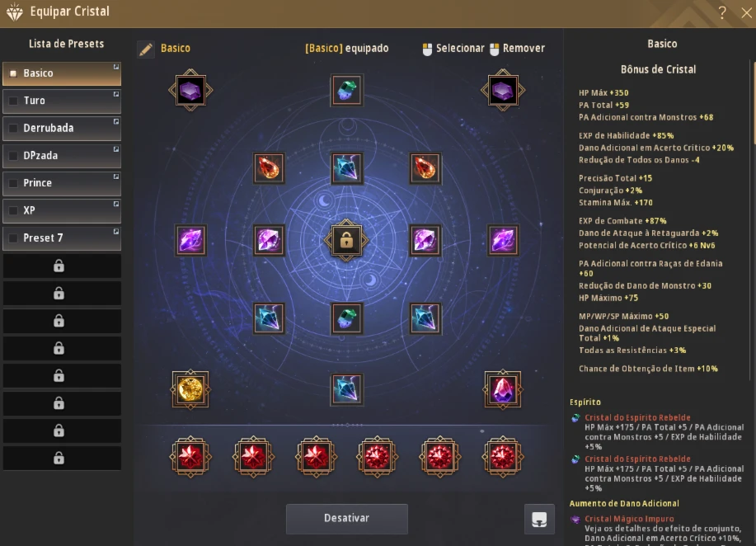Expand the Basico preset corner arrow
The width and height of the screenshot is (756, 546).
tap(116, 67)
